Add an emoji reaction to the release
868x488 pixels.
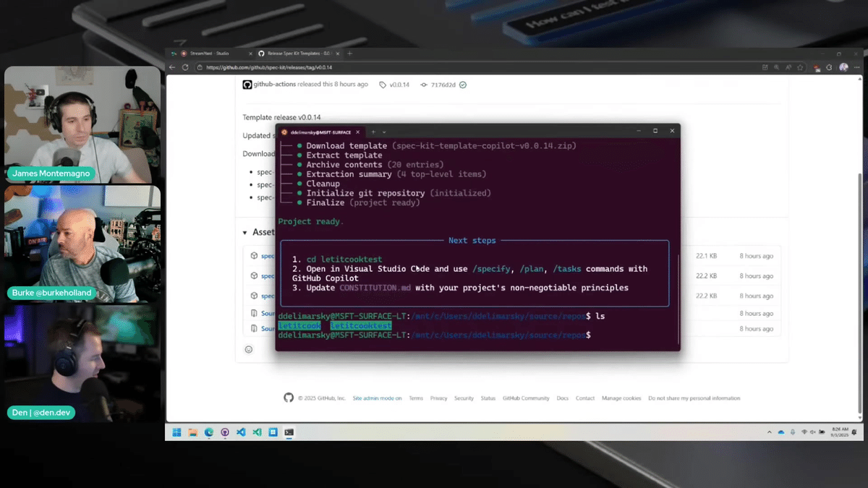[x=249, y=348]
